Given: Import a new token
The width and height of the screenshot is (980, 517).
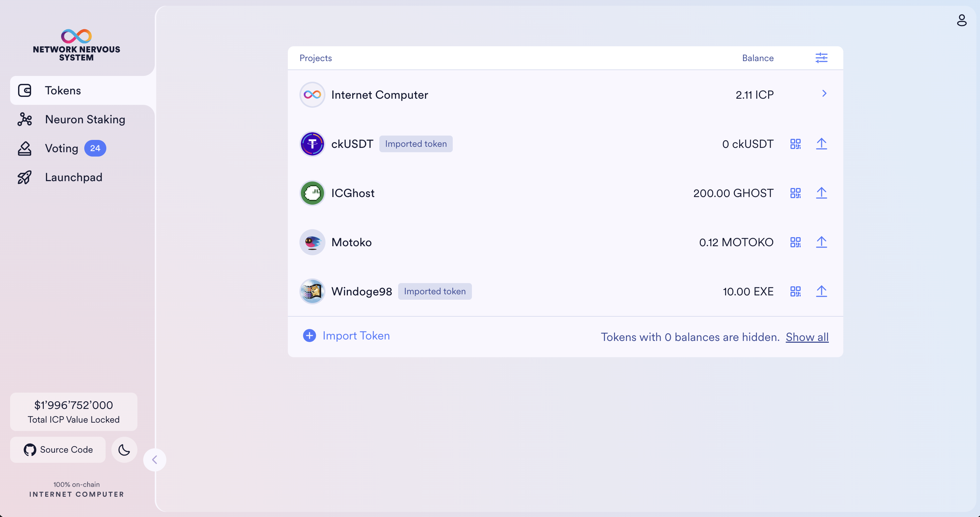Looking at the screenshot, I should click(356, 336).
